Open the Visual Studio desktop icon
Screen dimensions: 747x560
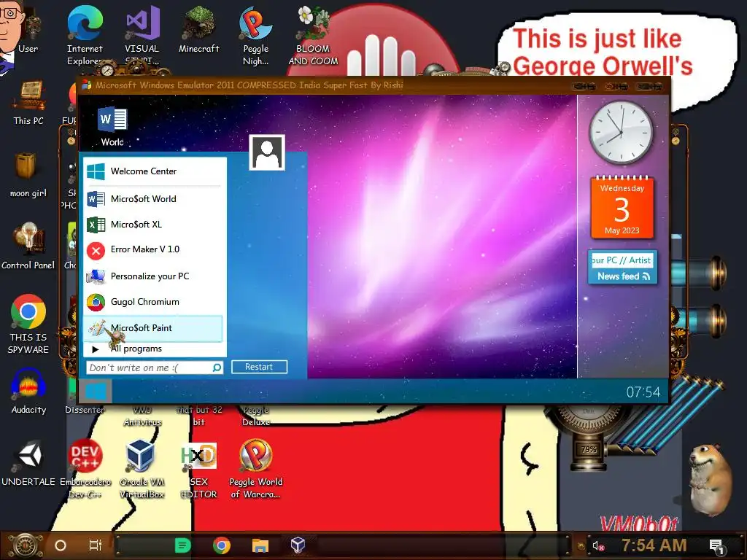[x=142, y=36]
